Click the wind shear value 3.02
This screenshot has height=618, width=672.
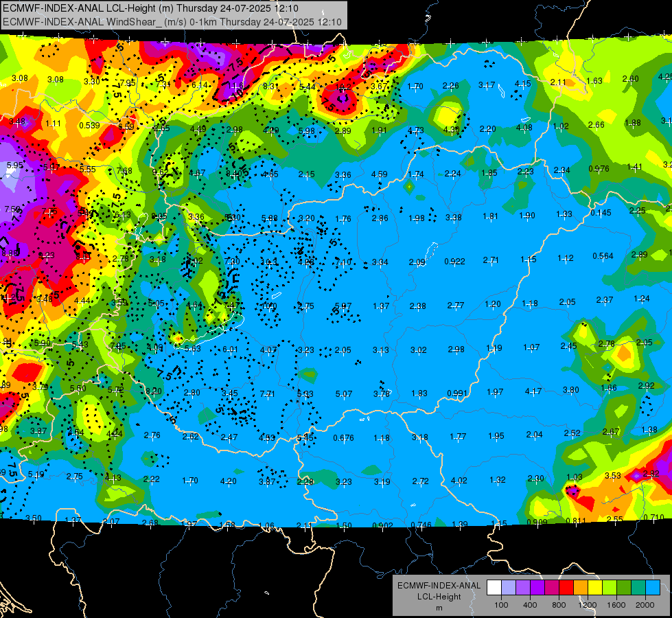point(418,350)
